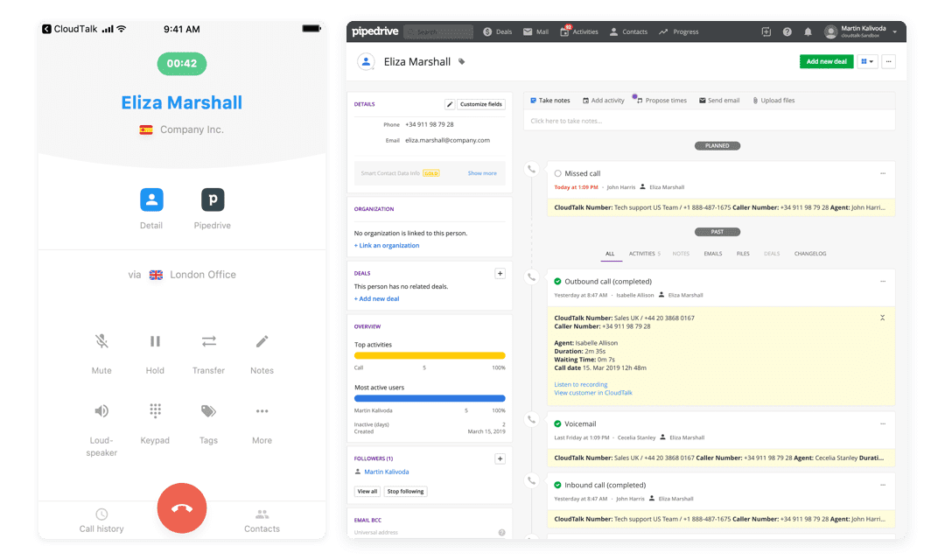Open options for the Voicemail entry
Screen dimensions: 945x560
[x=883, y=424]
